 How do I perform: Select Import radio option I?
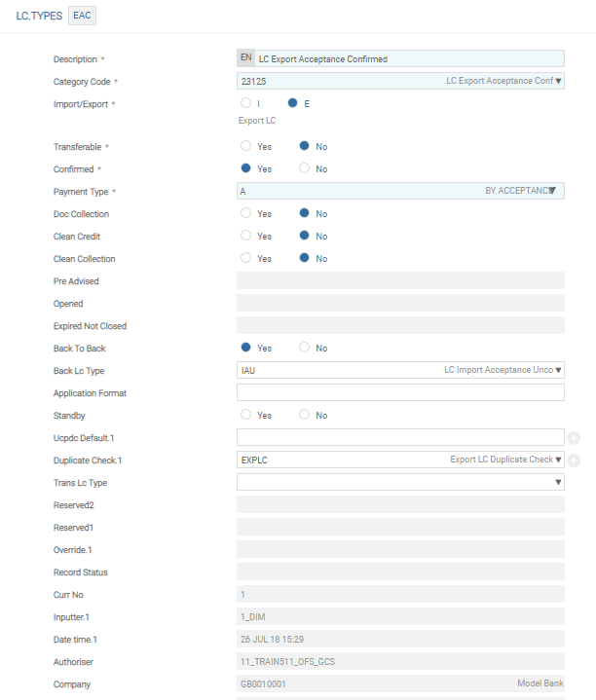point(245,102)
